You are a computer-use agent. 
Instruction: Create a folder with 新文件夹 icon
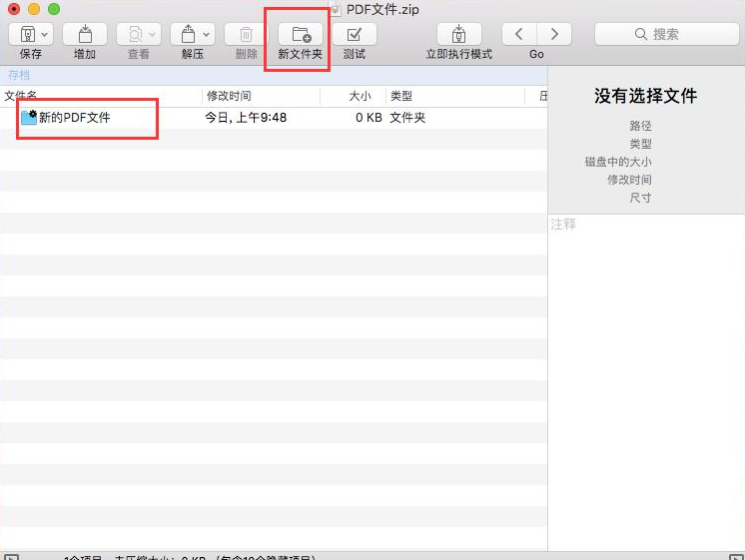300,34
